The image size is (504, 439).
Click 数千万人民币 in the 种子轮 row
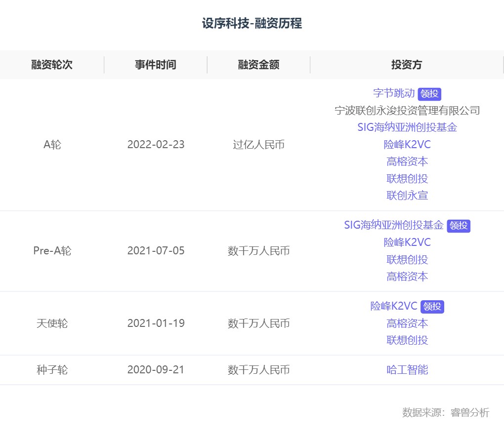tap(259, 370)
